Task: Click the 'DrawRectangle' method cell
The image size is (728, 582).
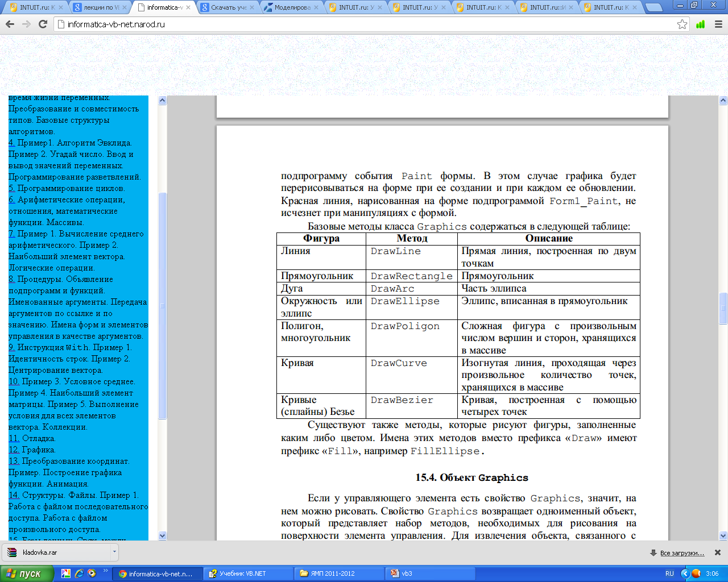Action: [412, 276]
